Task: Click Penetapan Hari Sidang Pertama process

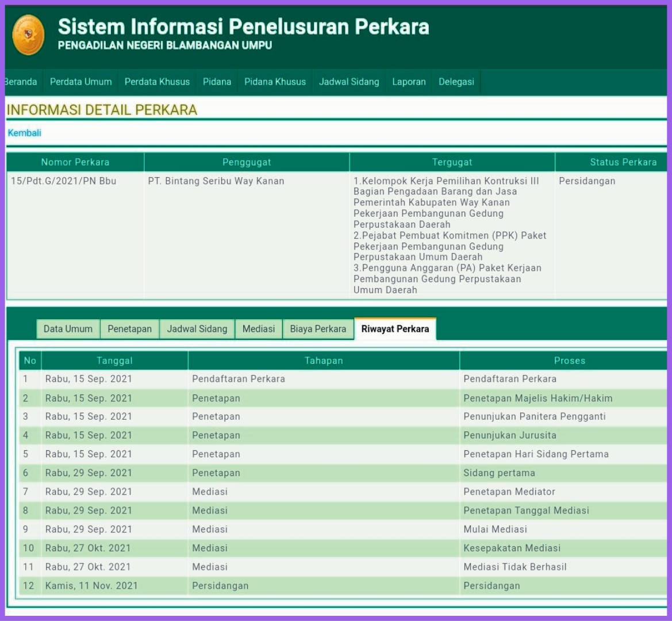Action: 536,454
